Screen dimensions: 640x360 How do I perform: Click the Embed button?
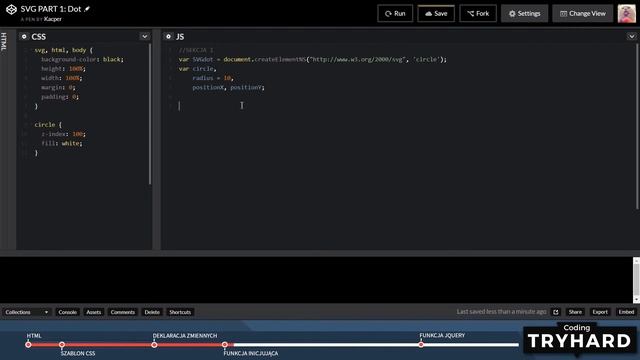coord(626,312)
